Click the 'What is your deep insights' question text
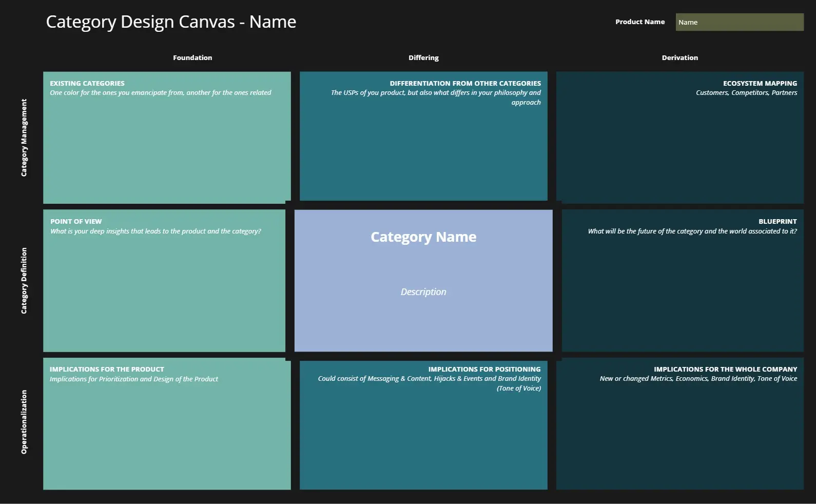Screen dimensions: 816x504 coord(156,231)
